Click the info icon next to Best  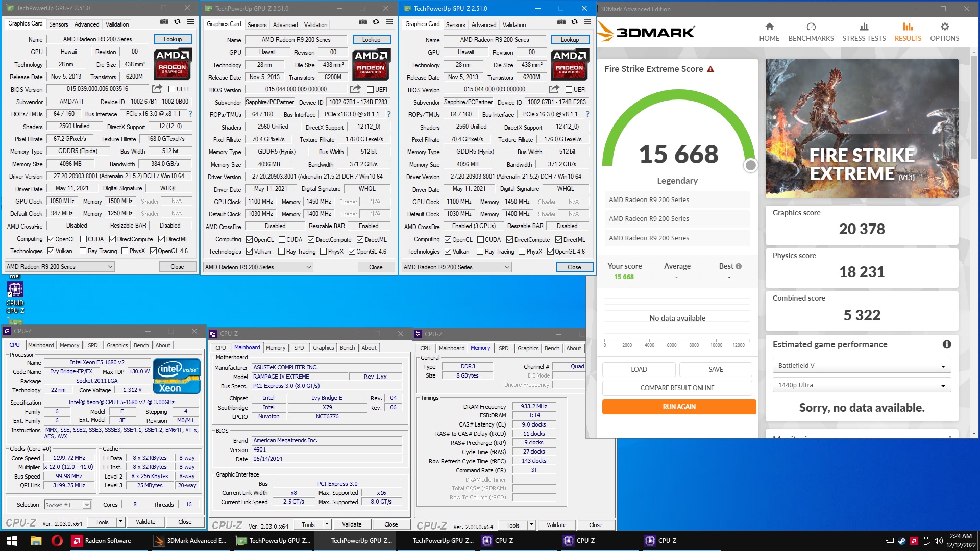click(739, 266)
